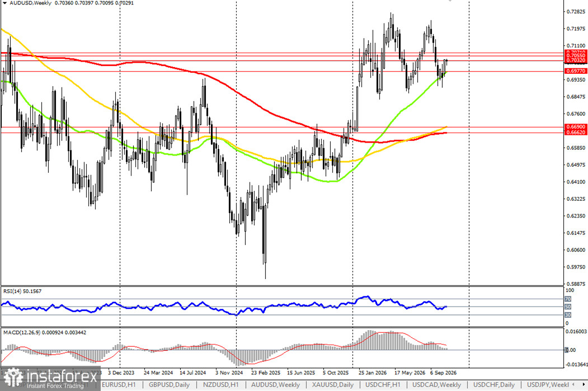Click the 5 Oct 2025 date label
Screen dimensions: 588x391
tap(336, 373)
